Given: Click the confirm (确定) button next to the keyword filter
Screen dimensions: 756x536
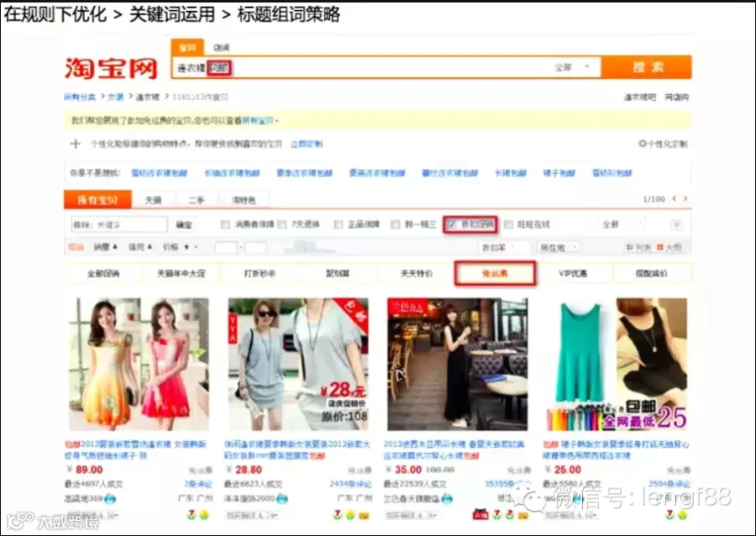Looking at the screenshot, I should pyautogui.click(x=184, y=224).
